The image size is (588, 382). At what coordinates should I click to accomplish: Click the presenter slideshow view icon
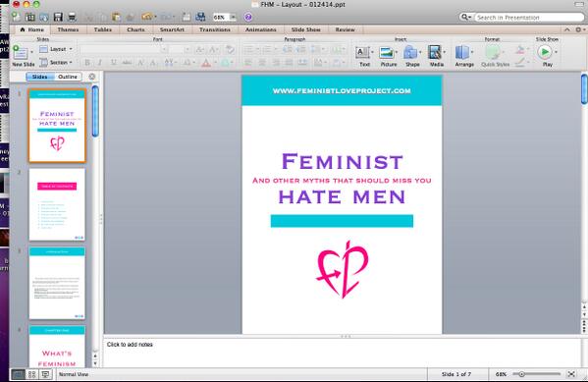coord(45,374)
